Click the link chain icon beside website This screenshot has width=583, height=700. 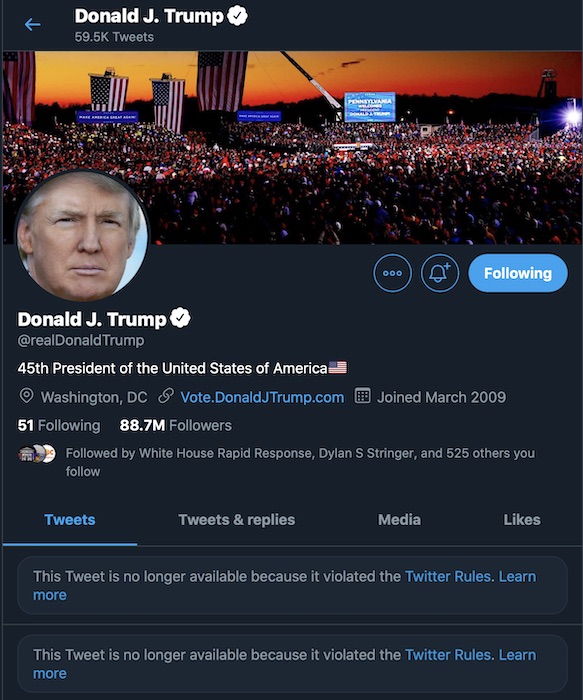pyautogui.click(x=166, y=396)
